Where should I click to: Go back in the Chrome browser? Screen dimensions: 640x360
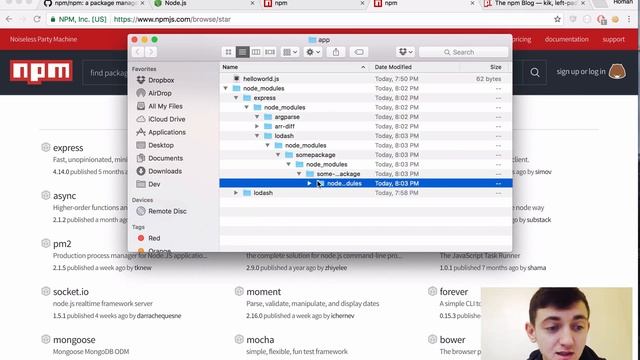(x=9, y=19)
